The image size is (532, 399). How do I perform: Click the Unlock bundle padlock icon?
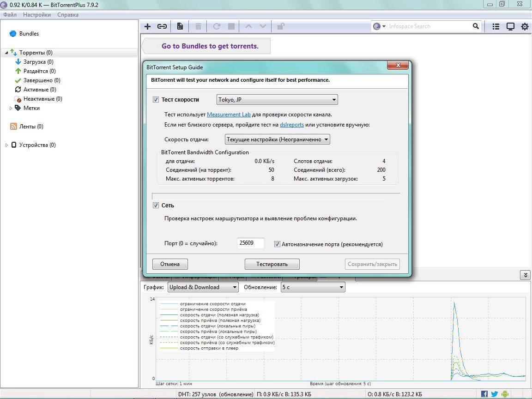click(x=281, y=26)
